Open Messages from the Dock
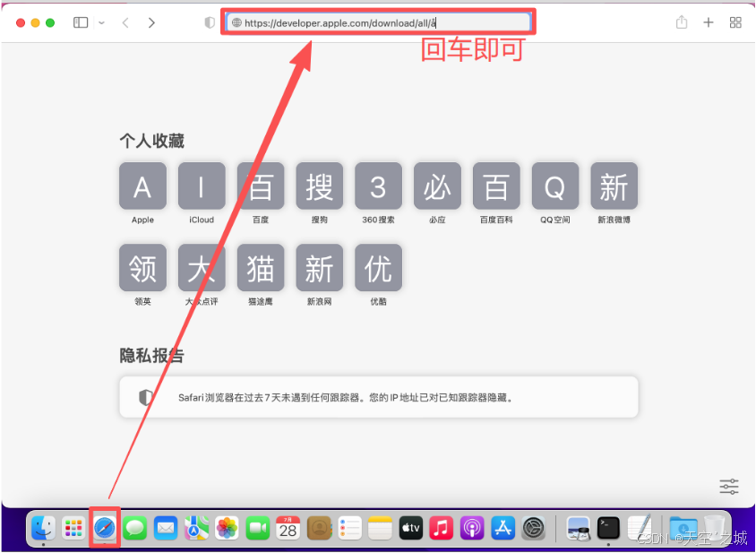 (135, 528)
